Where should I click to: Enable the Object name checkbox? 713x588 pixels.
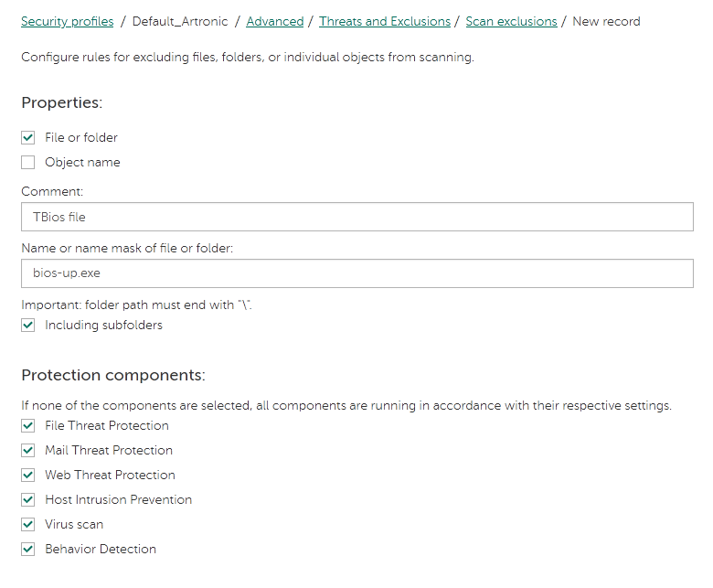coord(27,163)
